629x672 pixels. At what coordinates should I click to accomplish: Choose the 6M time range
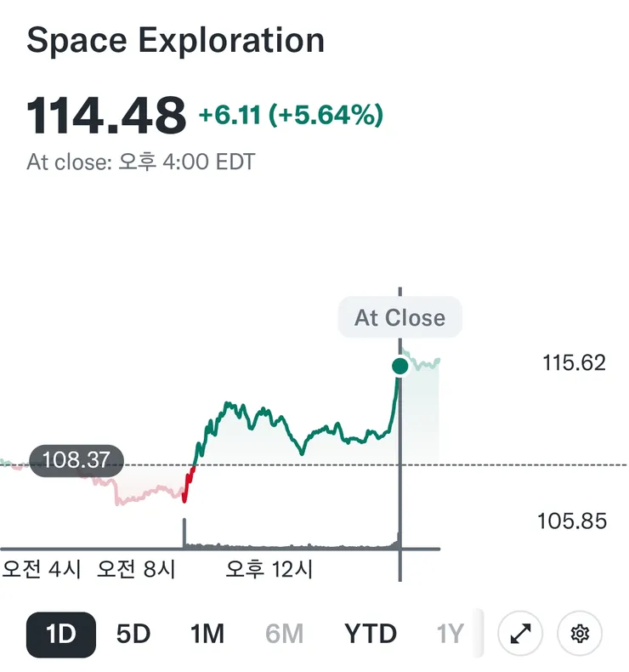[284, 634]
